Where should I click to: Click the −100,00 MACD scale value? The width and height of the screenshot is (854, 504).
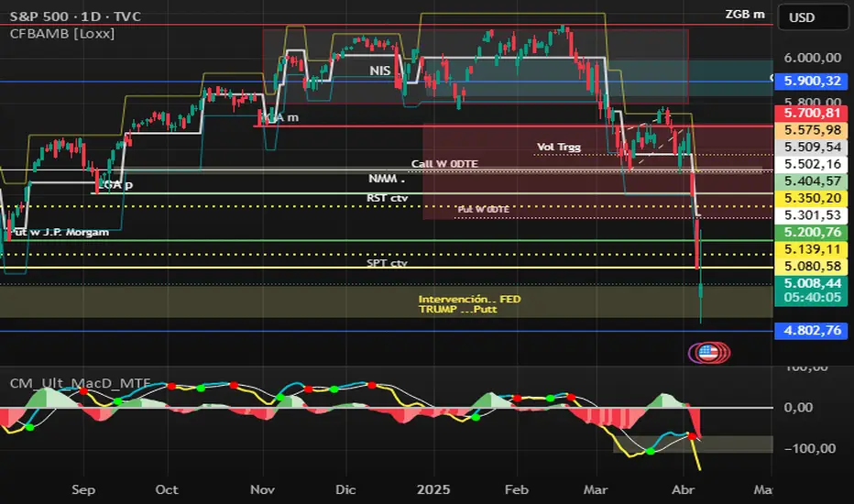pos(809,448)
